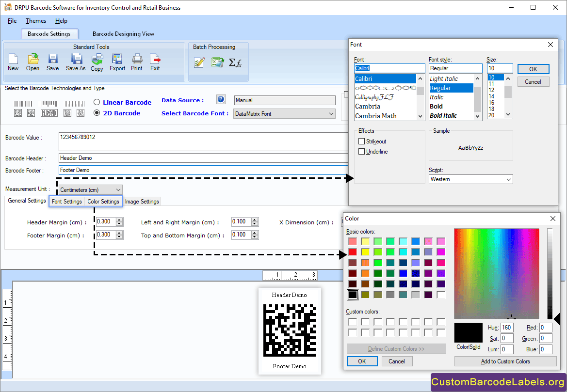Close the Font dialog window
Viewport: 567px width, 392px height.
pyautogui.click(x=551, y=45)
